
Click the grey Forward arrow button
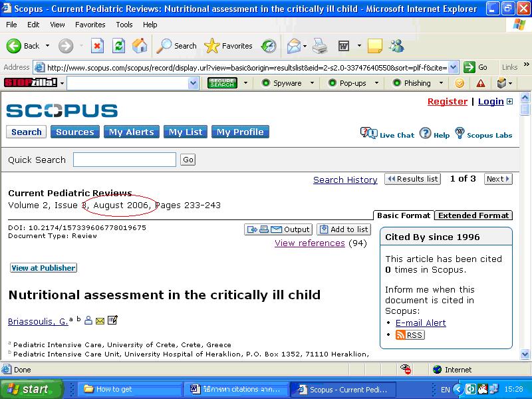click(x=66, y=46)
